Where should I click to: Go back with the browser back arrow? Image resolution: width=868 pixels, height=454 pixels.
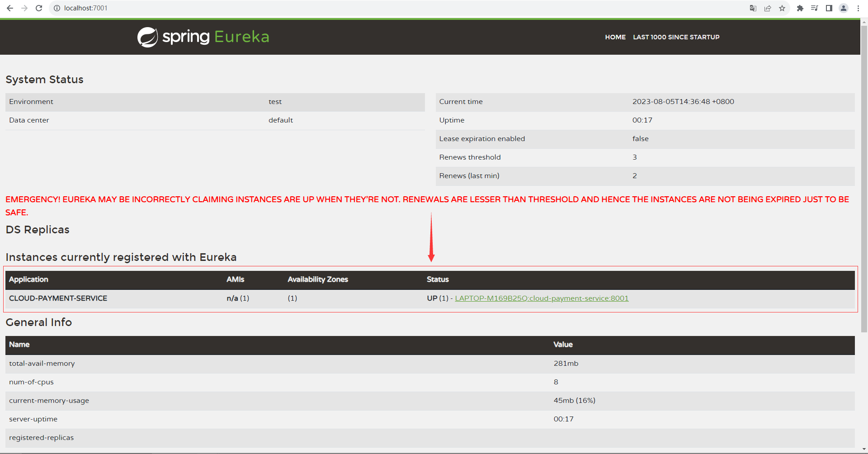[x=10, y=8]
